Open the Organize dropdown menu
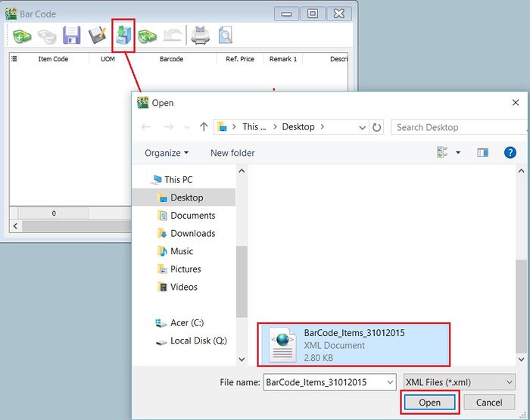The width and height of the screenshot is (530, 420). [x=167, y=153]
